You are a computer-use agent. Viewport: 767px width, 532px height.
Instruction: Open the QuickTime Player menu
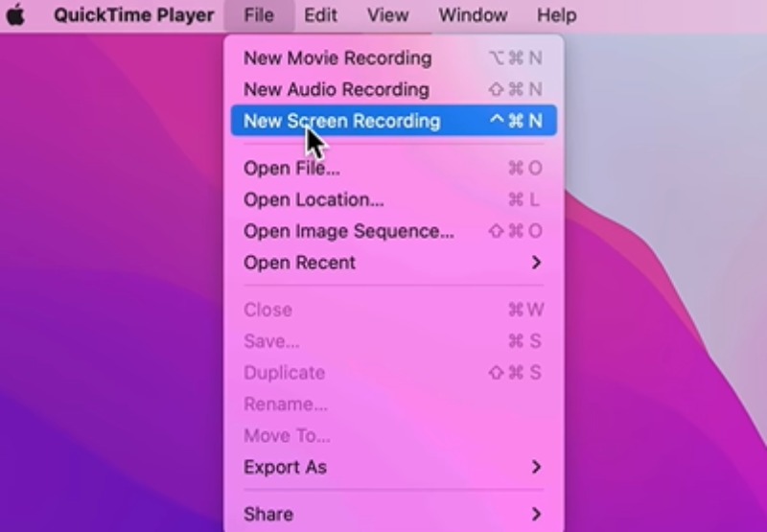tap(134, 15)
